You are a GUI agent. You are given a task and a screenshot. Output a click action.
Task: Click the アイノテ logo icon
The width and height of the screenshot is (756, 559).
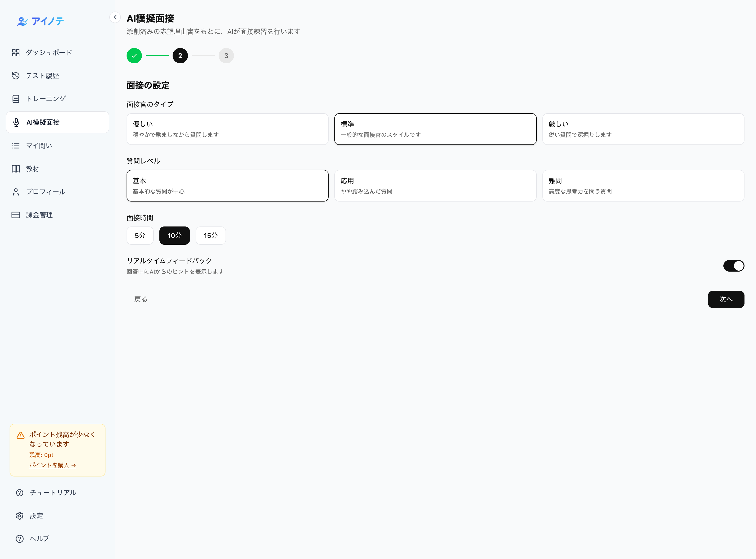coord(22,22)
